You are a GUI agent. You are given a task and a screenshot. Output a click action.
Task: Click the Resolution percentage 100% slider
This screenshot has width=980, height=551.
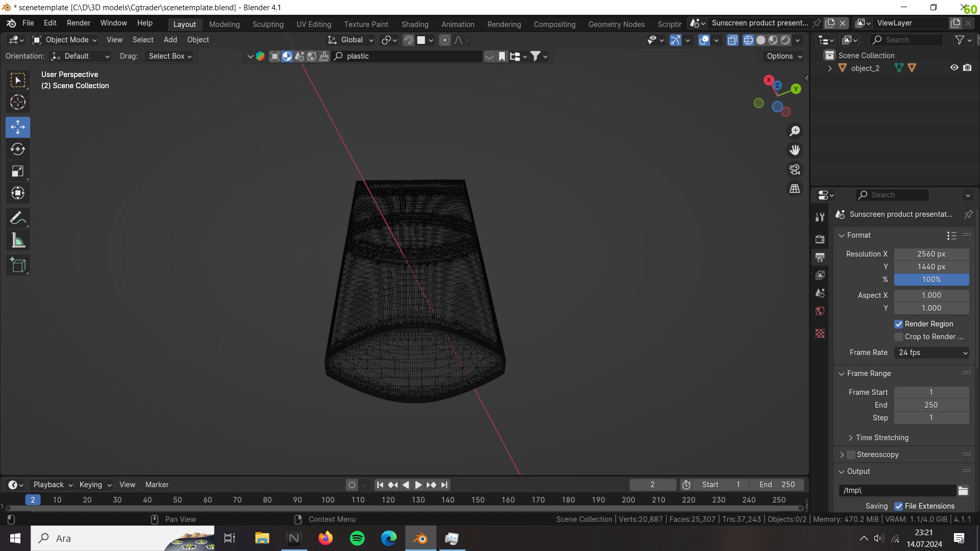pos(932,280)
